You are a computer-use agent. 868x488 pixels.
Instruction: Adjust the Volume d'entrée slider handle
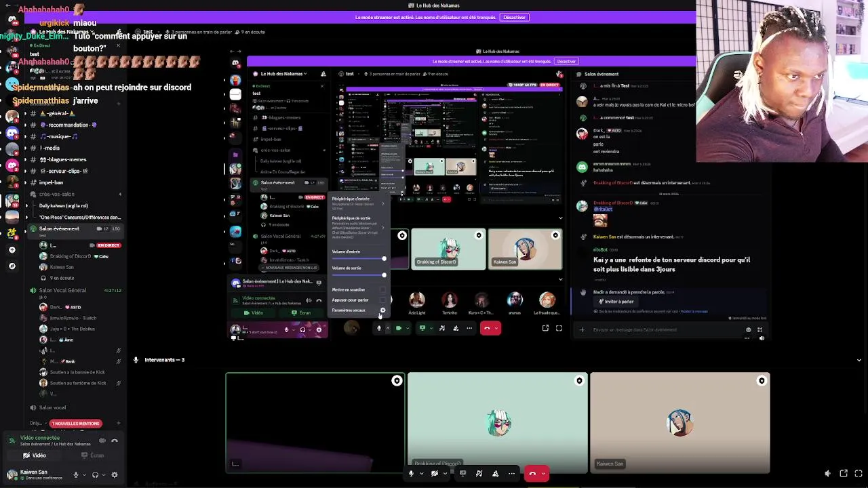[384, 259]
